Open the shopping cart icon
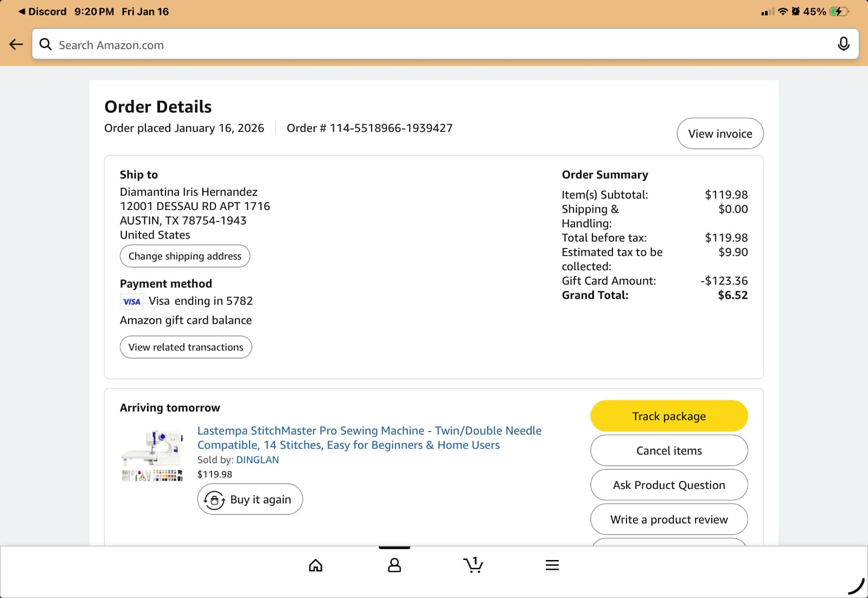The height and width of the screenshot is (598, 868). (x=473, y=565)
